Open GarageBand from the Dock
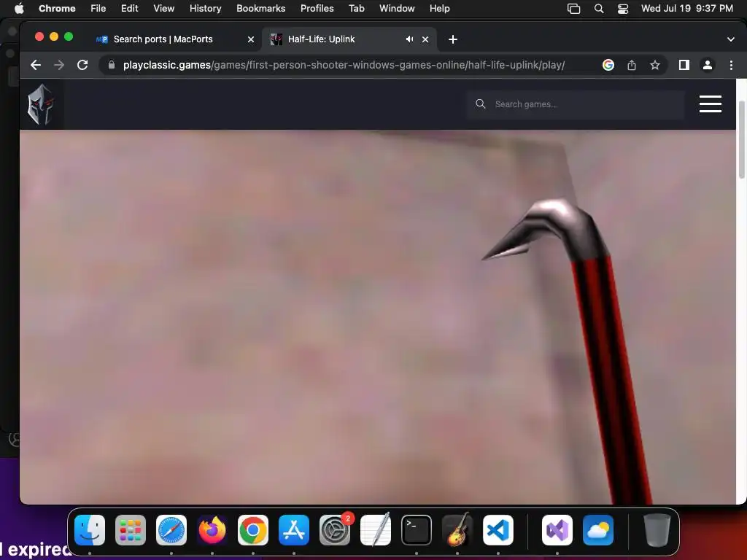This screenshot has width=747, height=560. point(457,530)
